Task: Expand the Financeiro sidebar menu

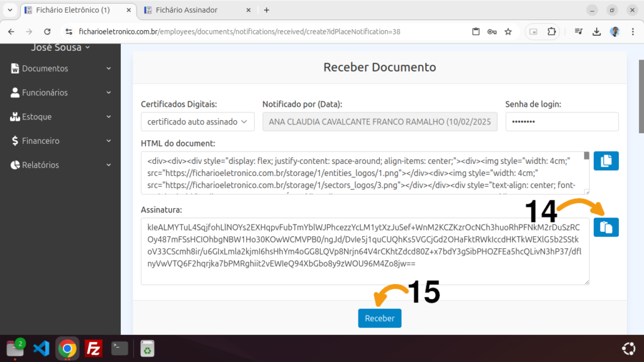Action: pyautogui.click(x=60, y=141)
